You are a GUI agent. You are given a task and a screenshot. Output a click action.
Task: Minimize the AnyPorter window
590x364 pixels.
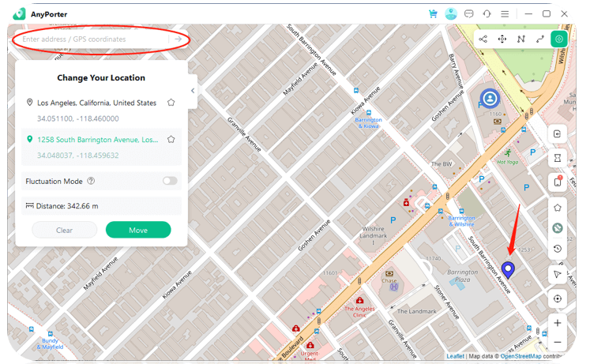[528, 14]
